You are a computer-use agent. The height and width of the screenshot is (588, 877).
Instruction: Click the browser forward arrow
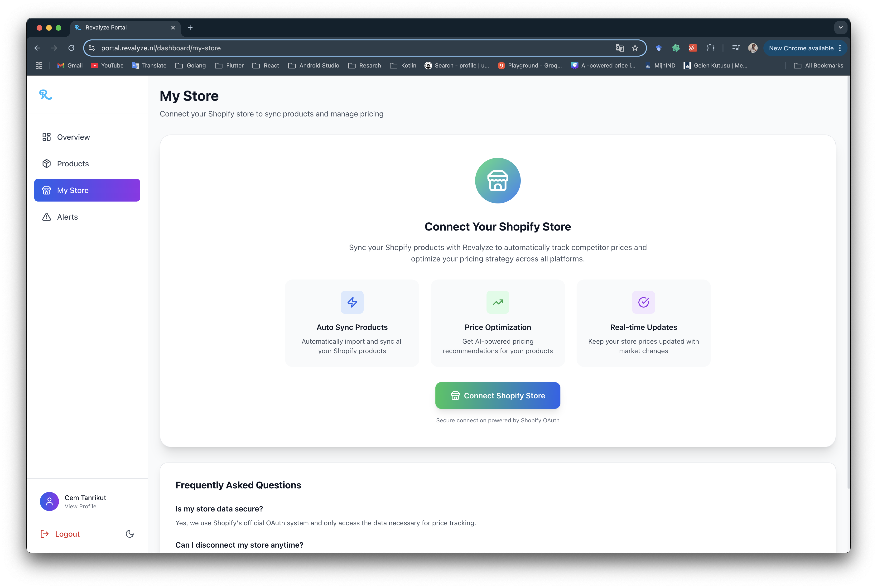pos(54,48)
